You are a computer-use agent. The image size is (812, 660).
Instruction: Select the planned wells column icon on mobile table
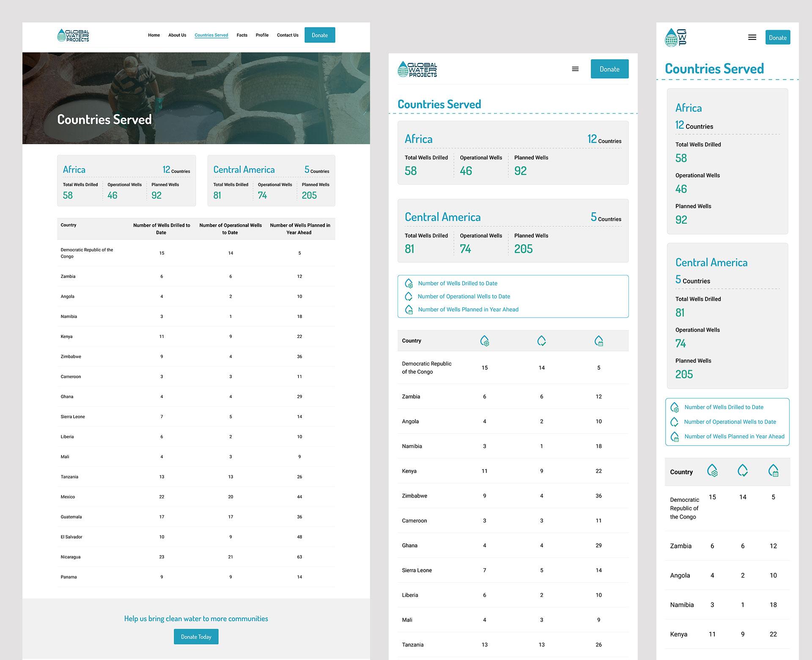point(774,471)
